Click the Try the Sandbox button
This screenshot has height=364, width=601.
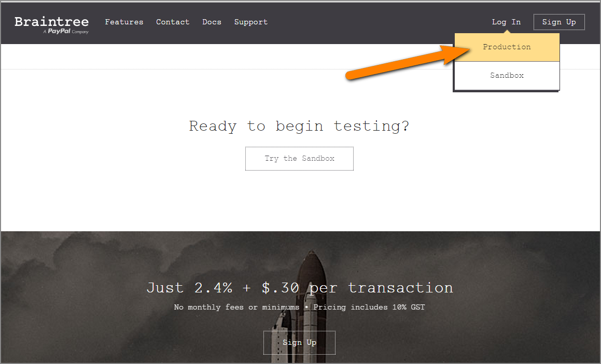click(x=299, y=159)
